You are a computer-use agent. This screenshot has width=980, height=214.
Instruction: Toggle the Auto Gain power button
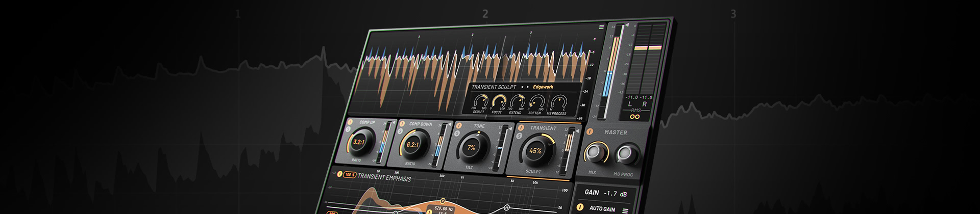580,207
